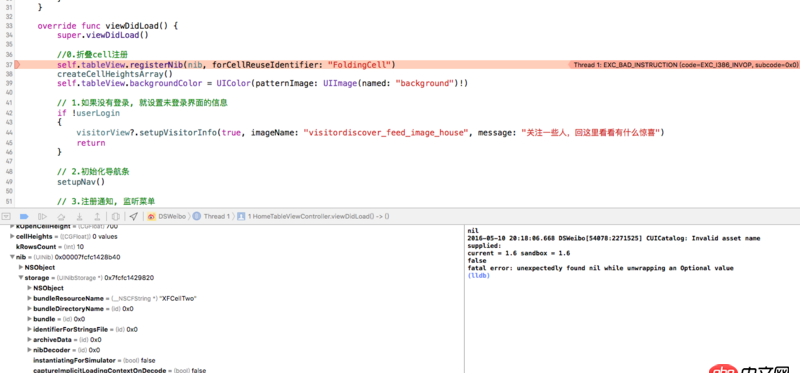Deactivate breakpoints using the blue breakpoint icon
Viewport: 800px width, 373px height.
(x=23, y=216)
